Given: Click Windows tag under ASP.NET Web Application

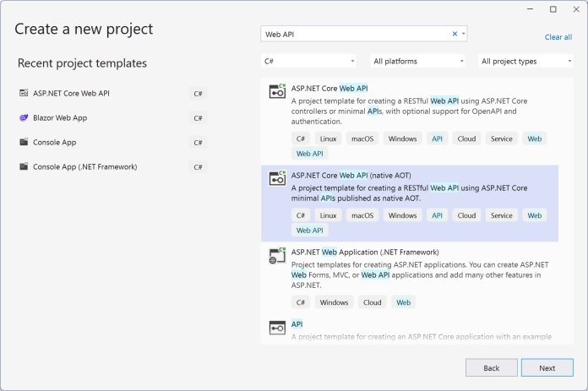Looking at the screenshot, I should coord(334,302).
